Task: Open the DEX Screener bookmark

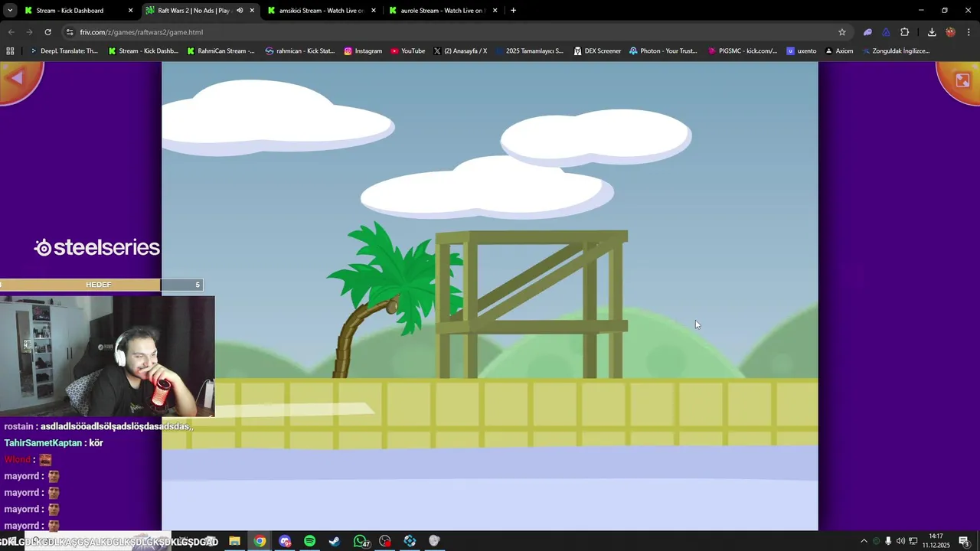Action: (x=597, y=51)
